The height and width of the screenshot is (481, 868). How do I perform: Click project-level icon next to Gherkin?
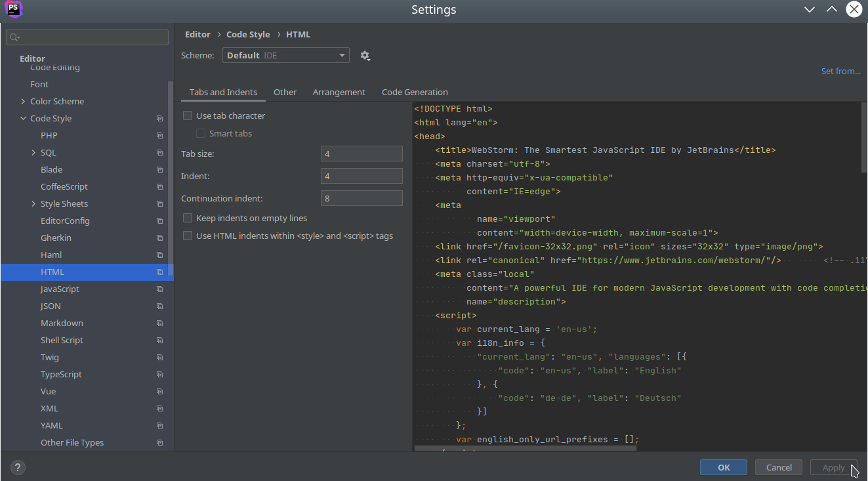[x=159, y=238]
